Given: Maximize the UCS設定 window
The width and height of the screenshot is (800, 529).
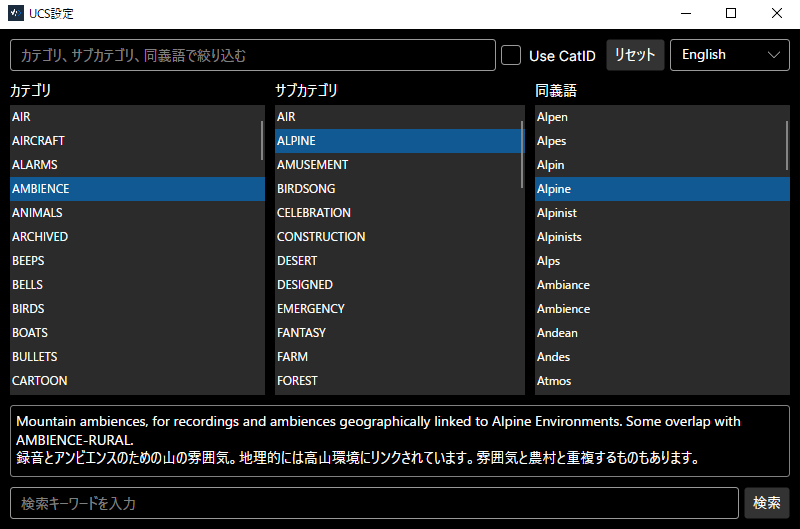Looking at the screenshot, I should pos(731,14).
